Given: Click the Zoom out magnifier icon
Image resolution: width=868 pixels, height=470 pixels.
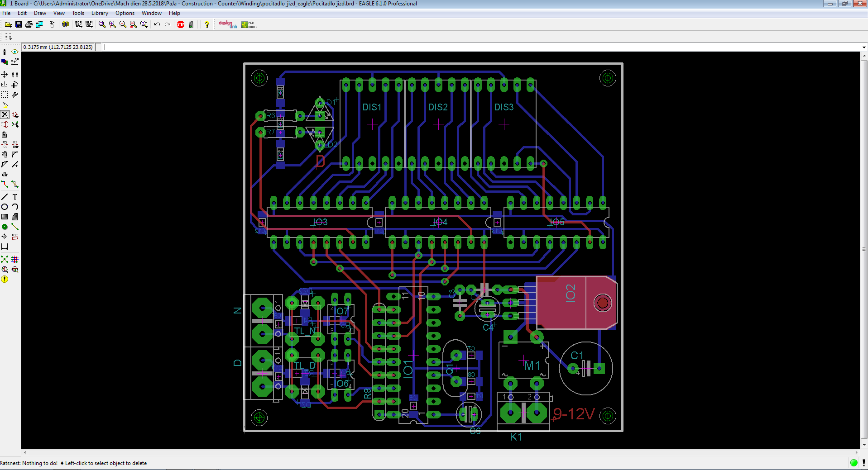Looking at the screenshot, I should point(123,24).
